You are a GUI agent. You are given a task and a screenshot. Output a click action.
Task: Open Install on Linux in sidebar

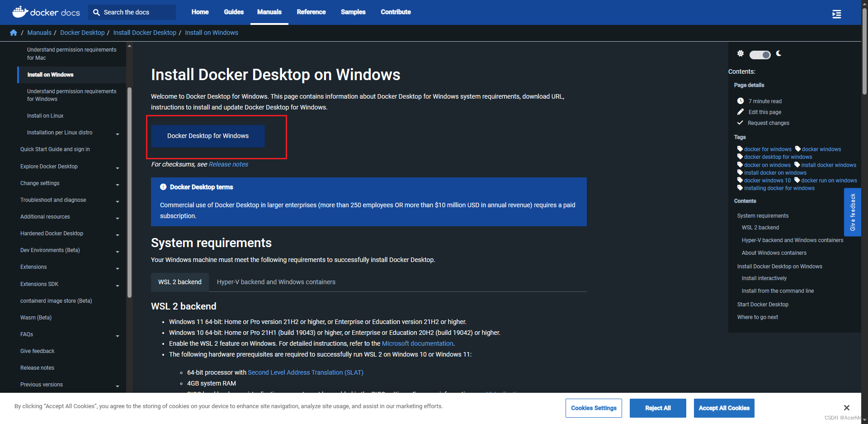point(45,116)
